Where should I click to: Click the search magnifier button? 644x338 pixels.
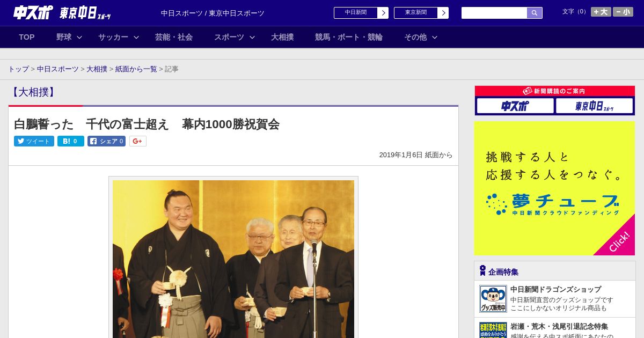[x=535, y=13]
